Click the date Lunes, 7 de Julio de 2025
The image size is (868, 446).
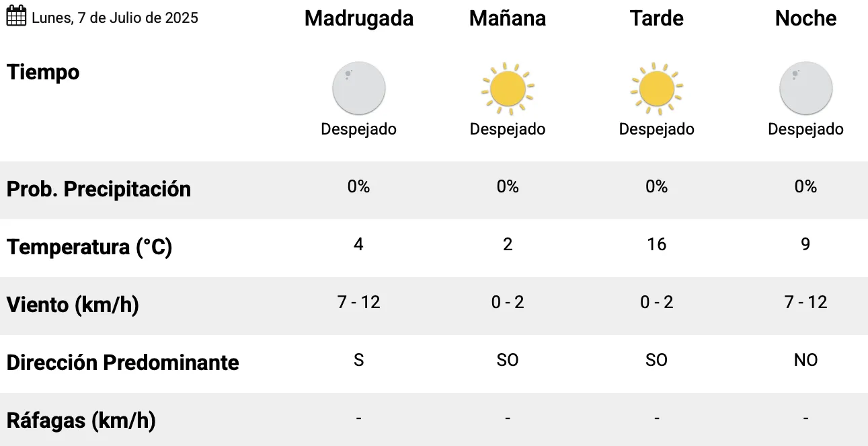pyautogui.click(x=115, y=17)
